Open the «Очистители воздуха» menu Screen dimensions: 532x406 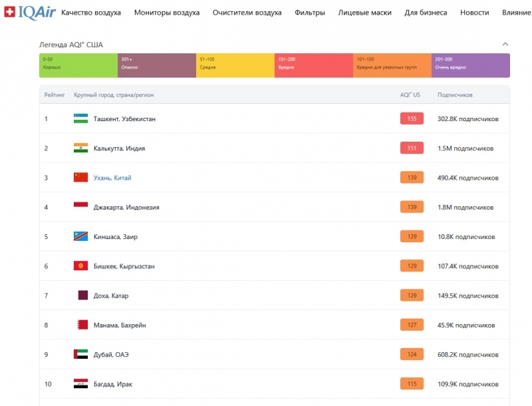(247, 13)
